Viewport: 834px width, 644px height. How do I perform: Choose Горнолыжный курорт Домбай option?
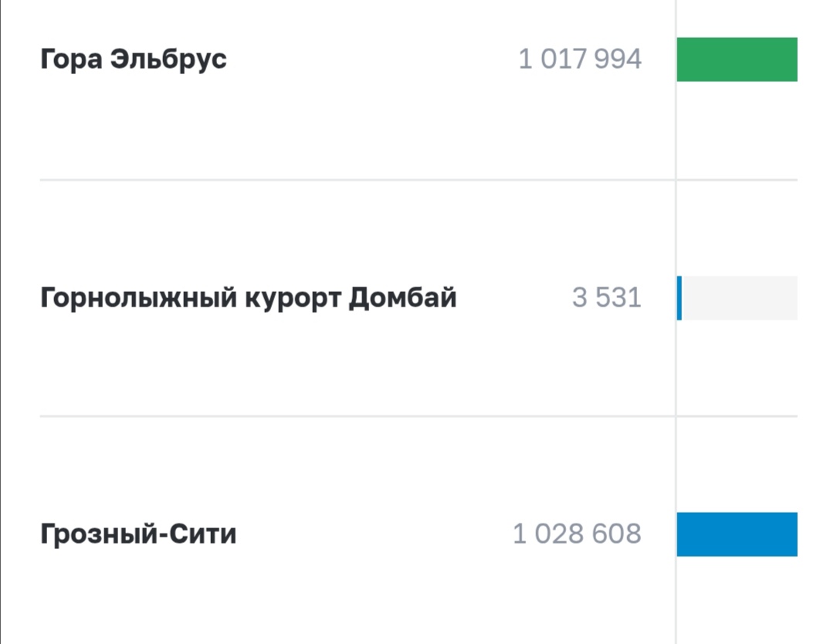[x=249, y=298]
